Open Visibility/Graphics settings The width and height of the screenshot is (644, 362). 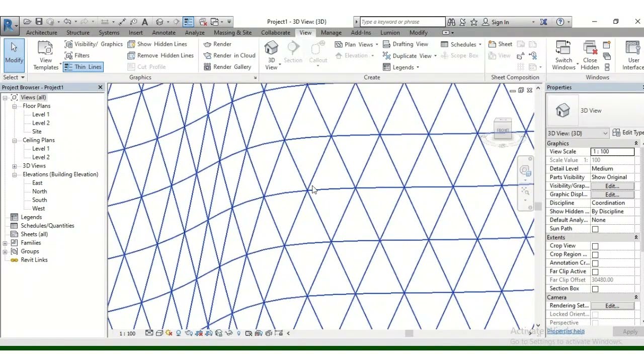[94, 44]
